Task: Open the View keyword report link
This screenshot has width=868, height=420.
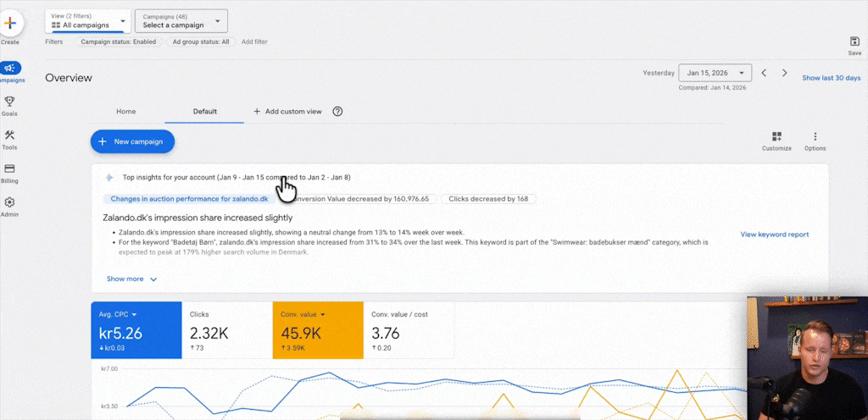Action: pos(774,235)
